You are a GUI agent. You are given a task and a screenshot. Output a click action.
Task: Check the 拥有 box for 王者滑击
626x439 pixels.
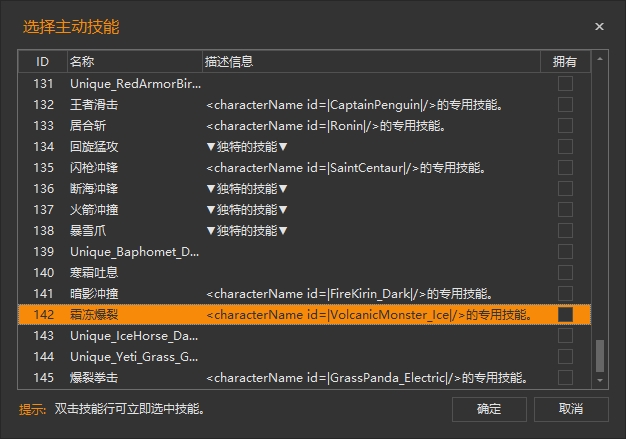[565, 105]
